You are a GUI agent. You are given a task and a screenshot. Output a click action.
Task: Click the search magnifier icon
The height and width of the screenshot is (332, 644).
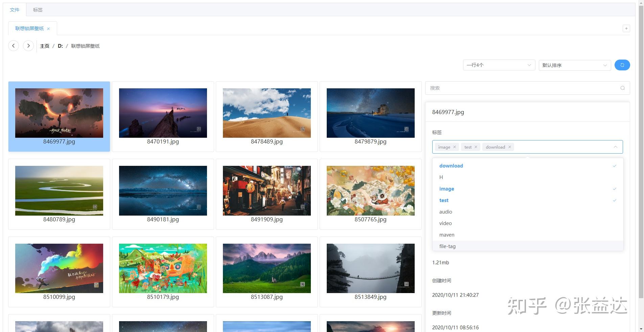[x=622, y=88]
